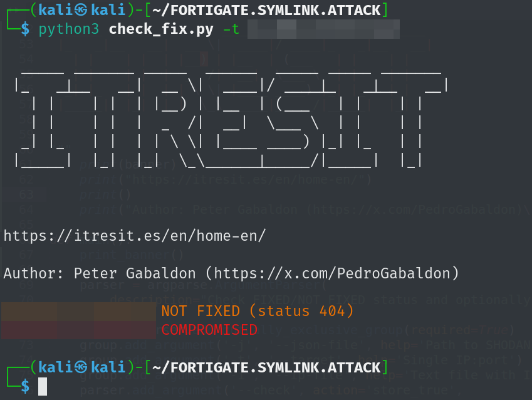Click the redacted block beside COMPROMISED

point(79,330)
